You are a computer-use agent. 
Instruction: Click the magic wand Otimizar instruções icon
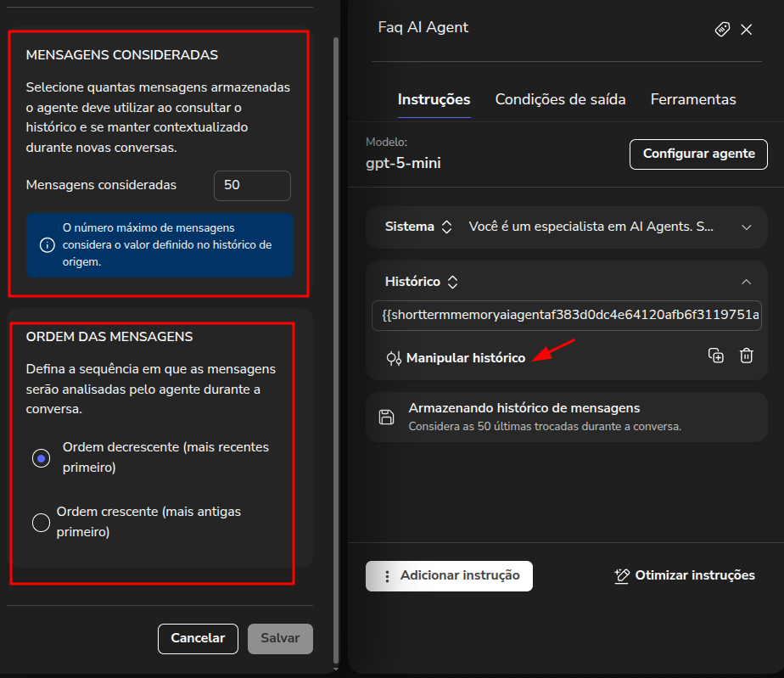pyautogui.click(x=622, y=575)
